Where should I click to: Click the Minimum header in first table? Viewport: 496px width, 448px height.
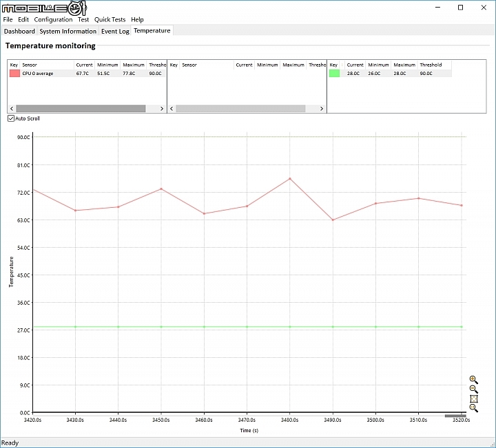107,65
